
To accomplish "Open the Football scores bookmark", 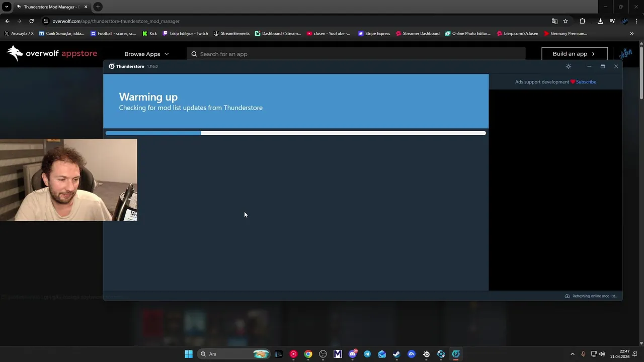I will click(113, 34).
